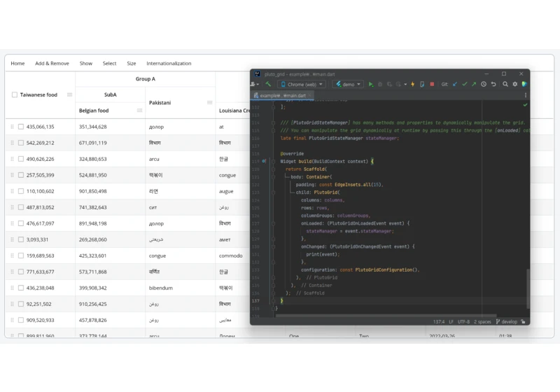Click the editor vertical scrollbar thumb
The image size is (560, 392).
[528, 288]
